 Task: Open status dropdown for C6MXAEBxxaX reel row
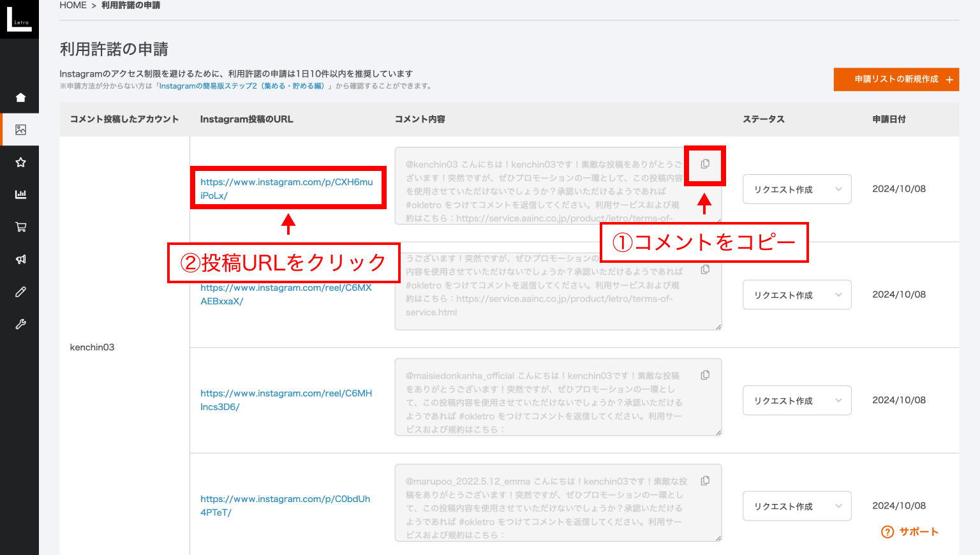click(796, 295)
